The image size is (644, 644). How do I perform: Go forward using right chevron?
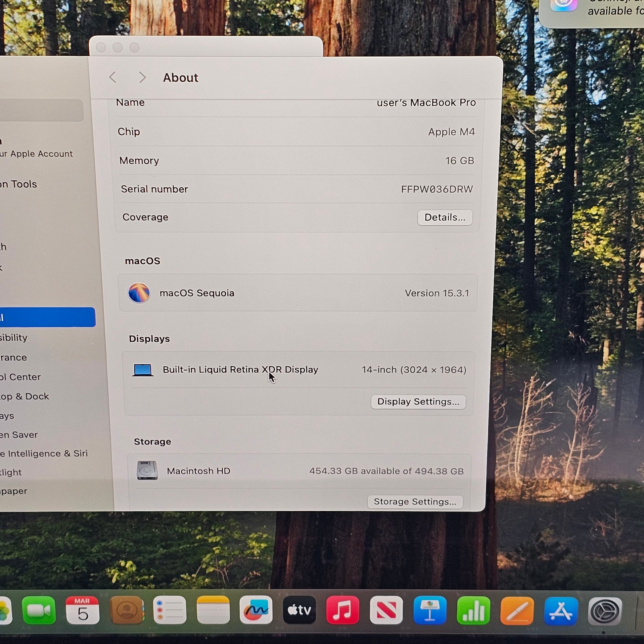[x=142, y=77]
